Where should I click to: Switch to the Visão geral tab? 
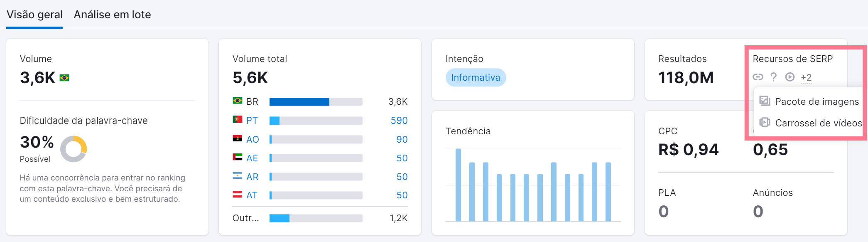pos(34,15)
